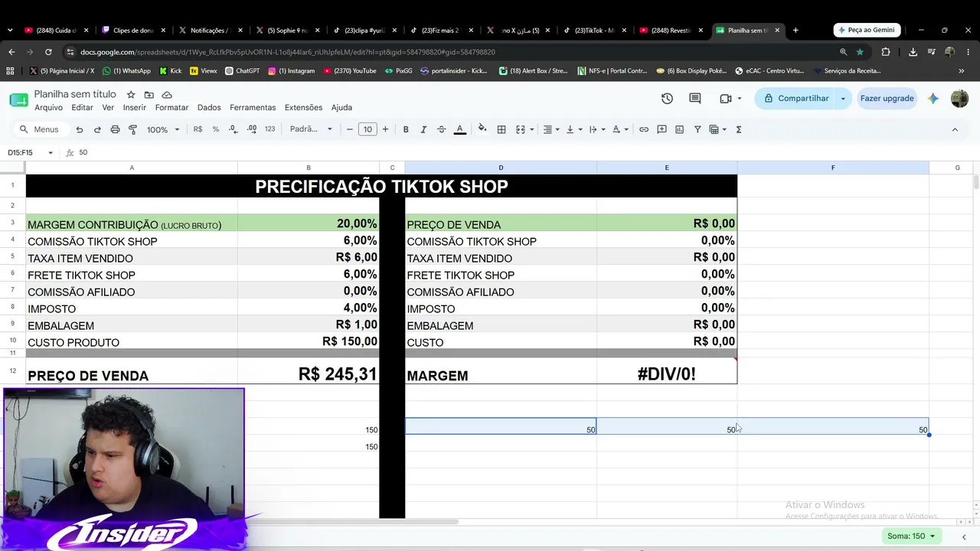980x551 pixels.
Task: Activate the paint format tool
Action: (x=132, y=129)
